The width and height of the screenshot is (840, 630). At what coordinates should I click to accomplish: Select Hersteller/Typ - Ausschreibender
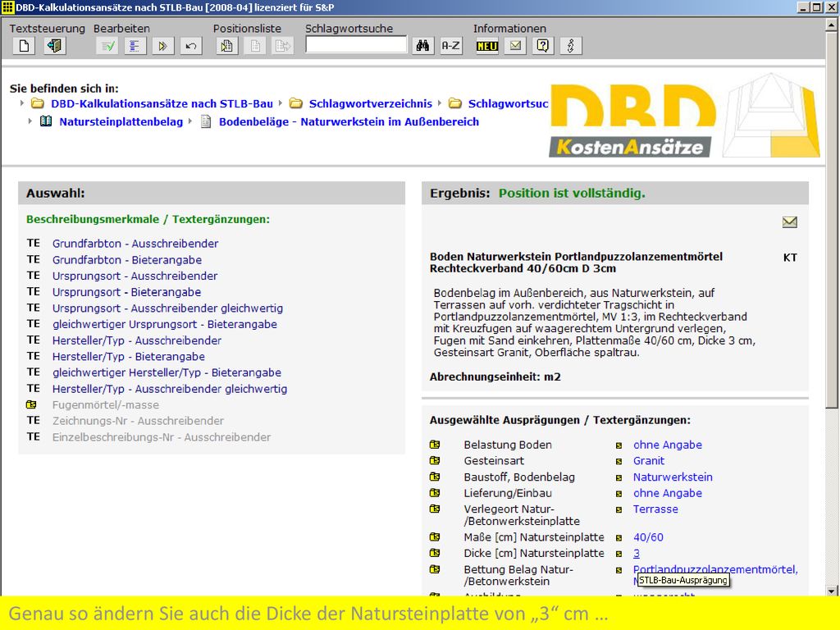click(137, 340)
